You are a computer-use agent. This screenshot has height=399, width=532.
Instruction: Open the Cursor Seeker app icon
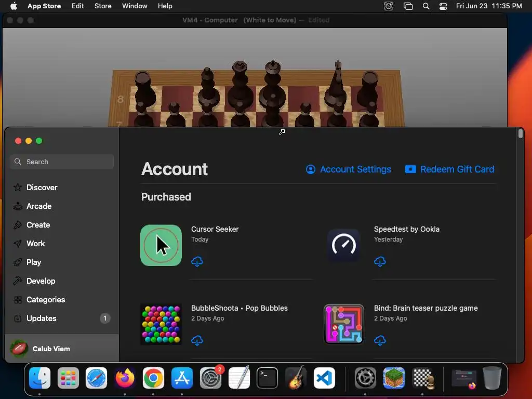(x=161, y=245)
